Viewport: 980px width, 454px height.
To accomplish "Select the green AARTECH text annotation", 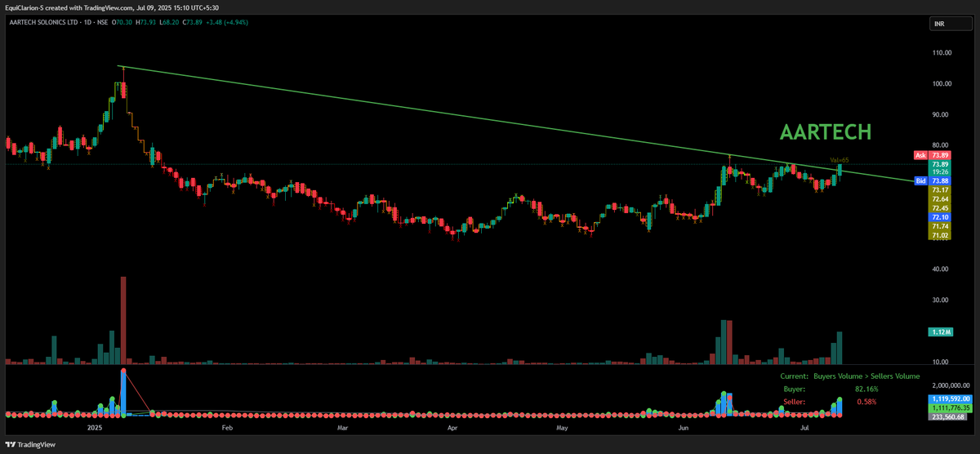I will 826,132.
